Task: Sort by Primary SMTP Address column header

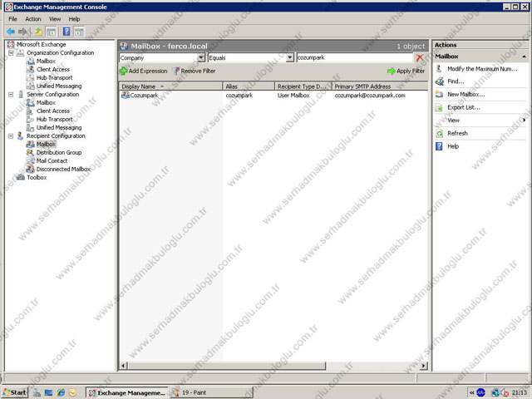Action: point(380,86)
